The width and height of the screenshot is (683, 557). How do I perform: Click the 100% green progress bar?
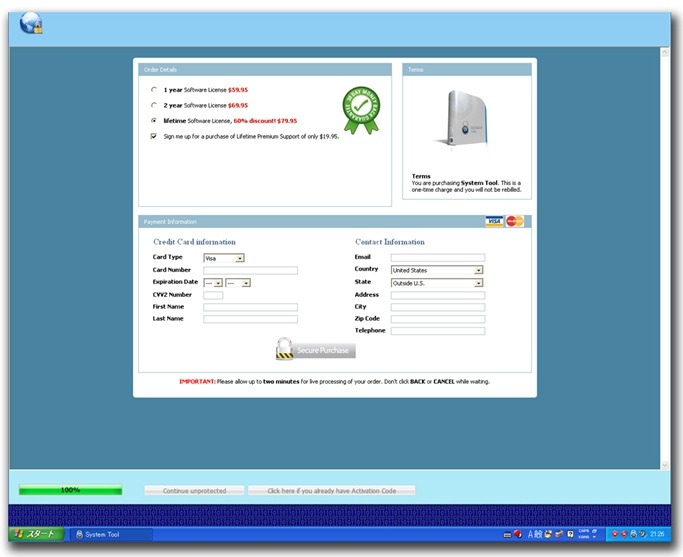(x=70, y=490)
